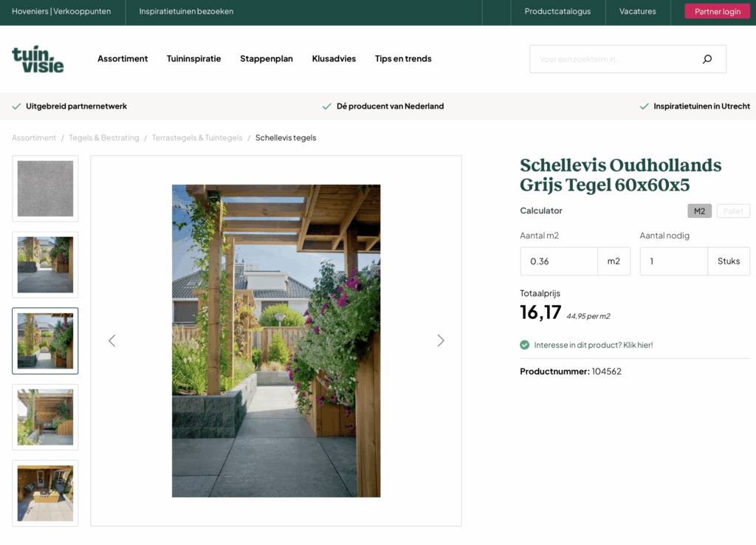Open the Tuininspiratie menu
The height and width of the screenshot is (545, 756).
click(193, 59)
